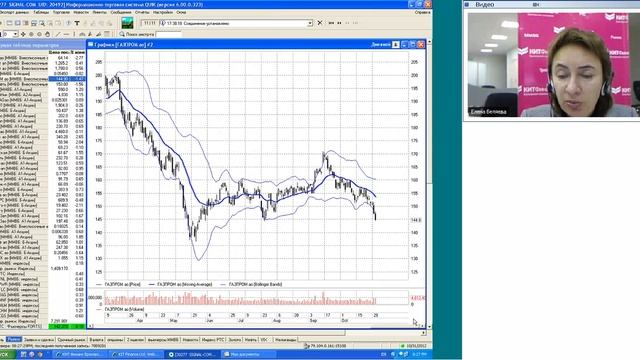This screenshot has height=360, width=640.
Task: Switch to the Срочный рынок tab
Action: pos(71,340)
